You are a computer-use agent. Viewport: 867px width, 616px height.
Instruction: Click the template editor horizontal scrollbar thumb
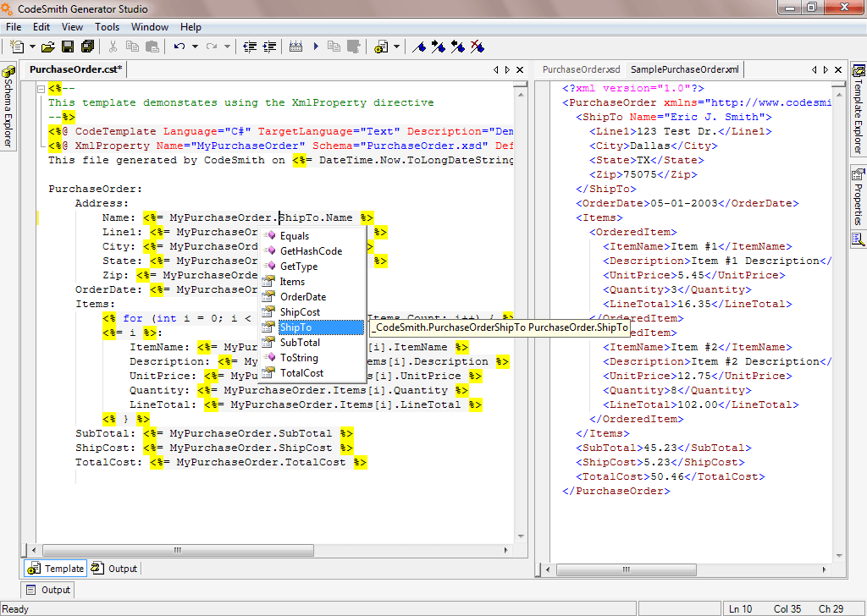[178, 550]
